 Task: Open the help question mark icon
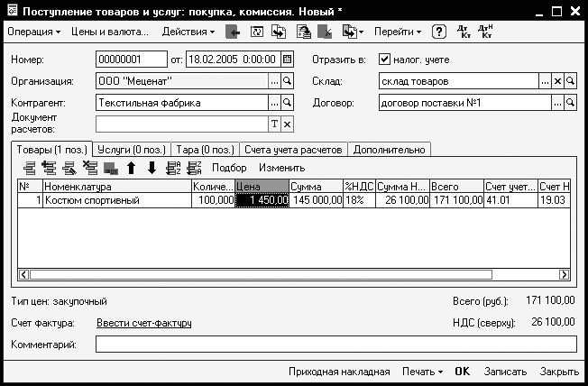click(439, 32)
